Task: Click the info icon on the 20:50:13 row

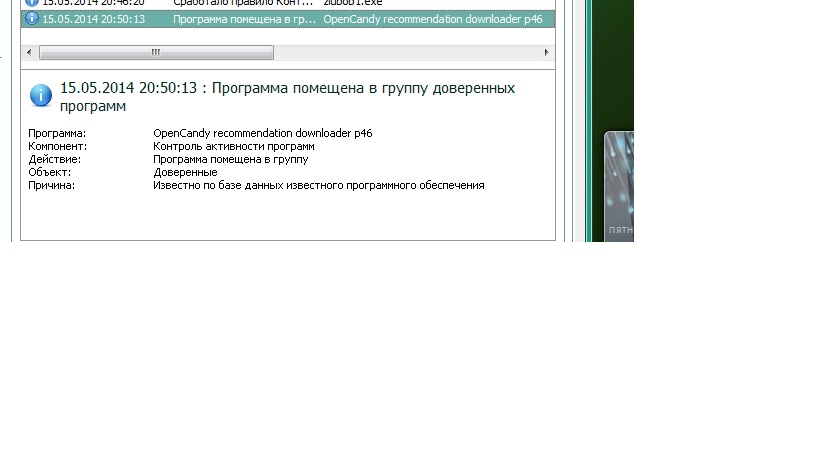Action: (32, 18)
